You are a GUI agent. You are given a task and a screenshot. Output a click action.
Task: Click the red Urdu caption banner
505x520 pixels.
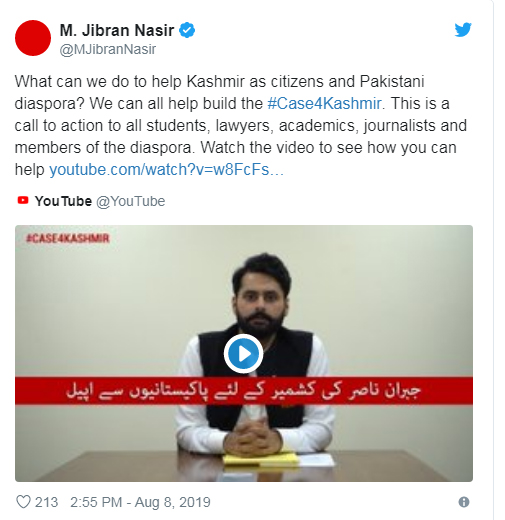coord(244,390)
